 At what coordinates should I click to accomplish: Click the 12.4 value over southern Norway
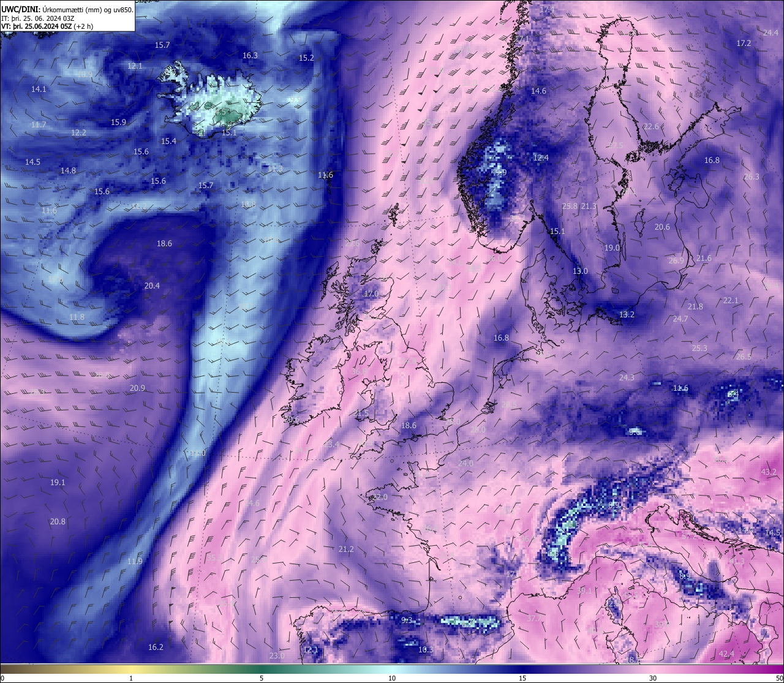(541, 158)
